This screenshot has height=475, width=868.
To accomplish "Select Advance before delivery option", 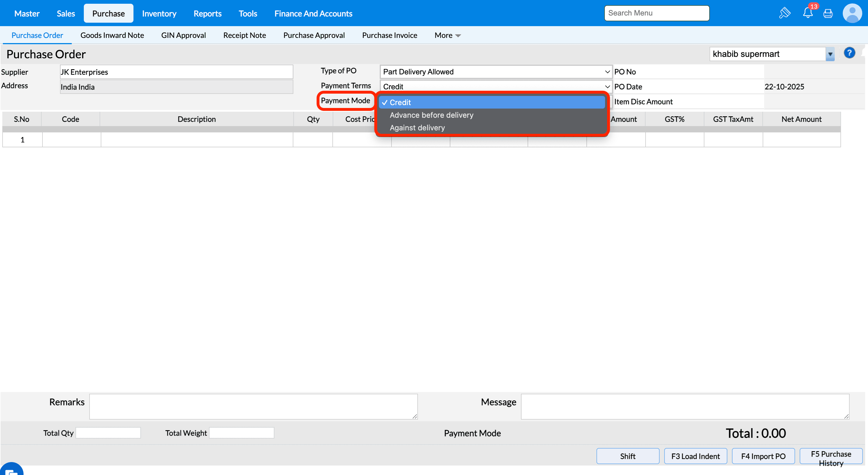I will point(431,115).
